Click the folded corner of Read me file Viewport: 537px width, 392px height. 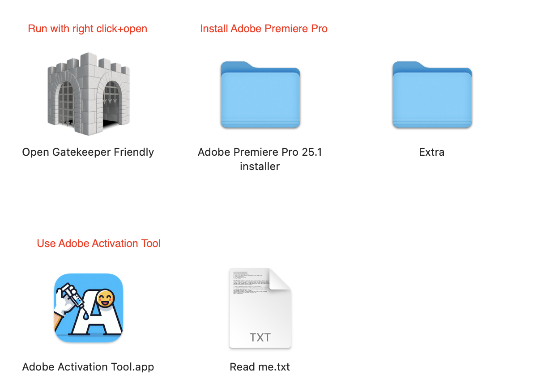280,279
